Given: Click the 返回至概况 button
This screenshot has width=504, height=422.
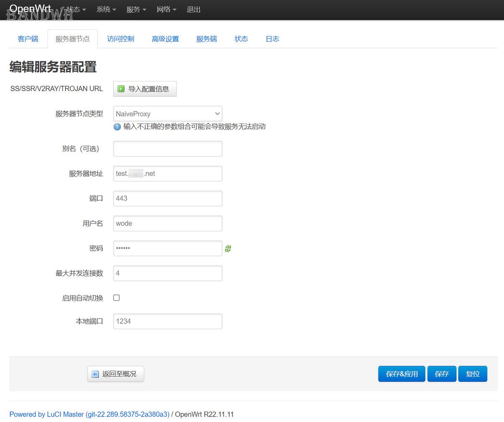Looking at the screenshot, I should [x=115, y=374].
